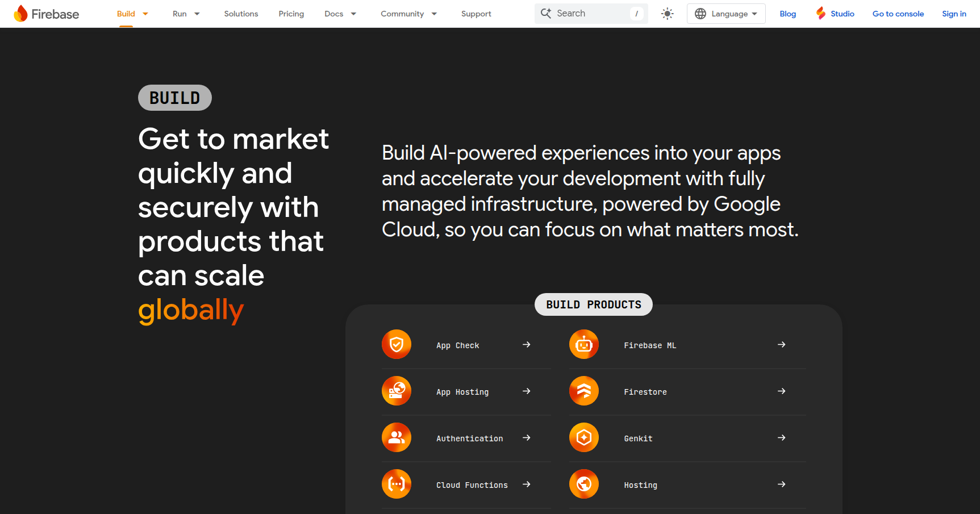Click the Firebase logo to go home
Screen dimensions: 980x514
(47, 14)
